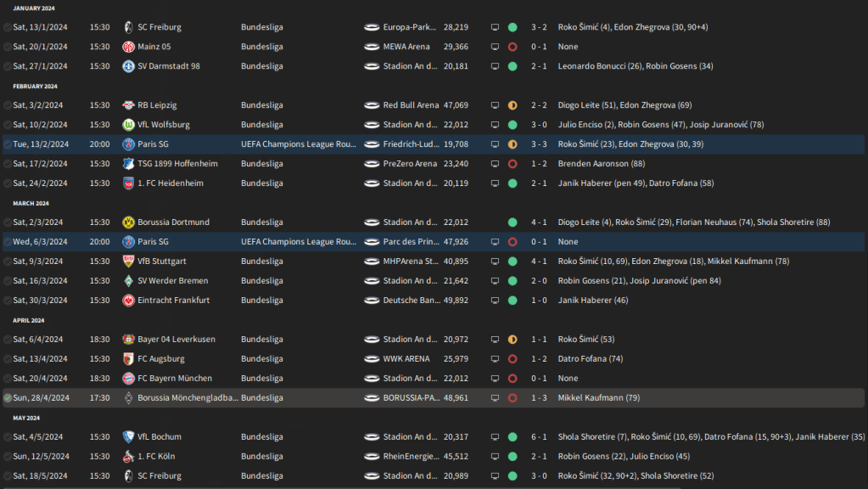The width and height of the screenshot is (868, 489).
Task: Click the Borussia Dortmund club crest
Action: [128, 222]
